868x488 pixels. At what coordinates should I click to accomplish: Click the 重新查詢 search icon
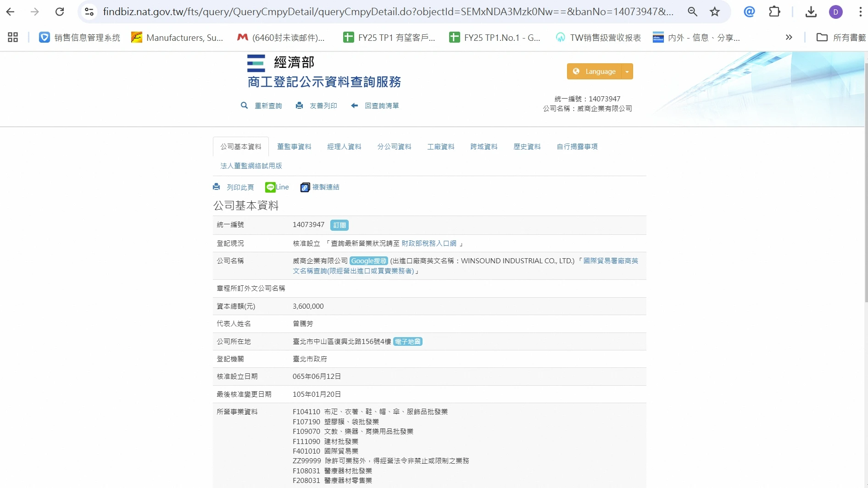click(x=244, y=105)
